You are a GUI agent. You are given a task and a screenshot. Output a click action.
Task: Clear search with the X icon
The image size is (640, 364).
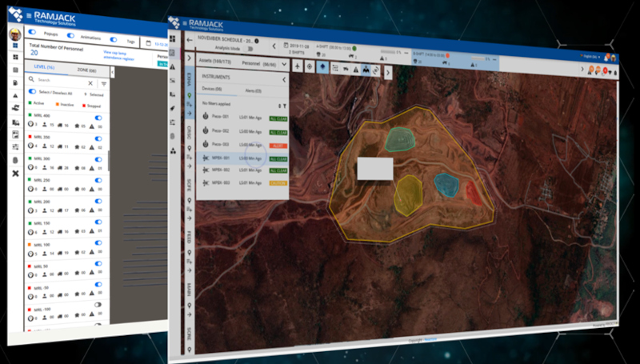[90, 82]
